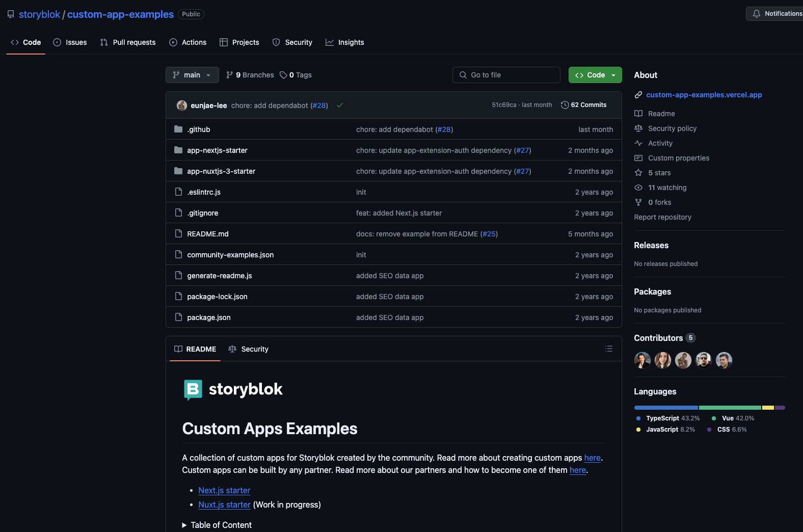Click Report repository link
The width and height of the screenshot is (803, 532).
click(662, 217)
